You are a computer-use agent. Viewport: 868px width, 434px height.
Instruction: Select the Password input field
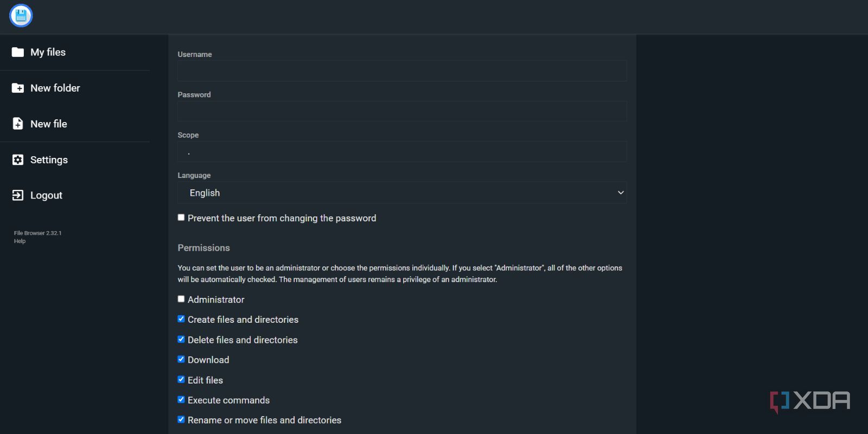402,111
